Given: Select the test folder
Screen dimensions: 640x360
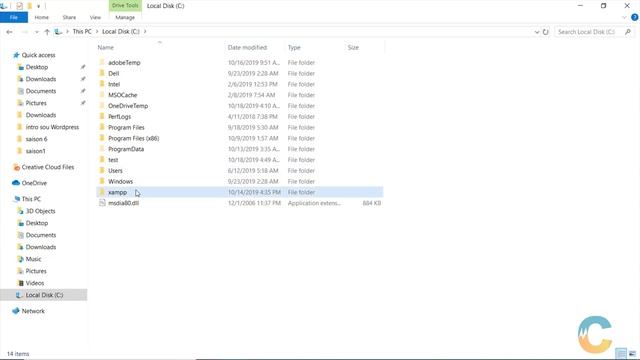Looking at the screenshot, I should [113, 160].
